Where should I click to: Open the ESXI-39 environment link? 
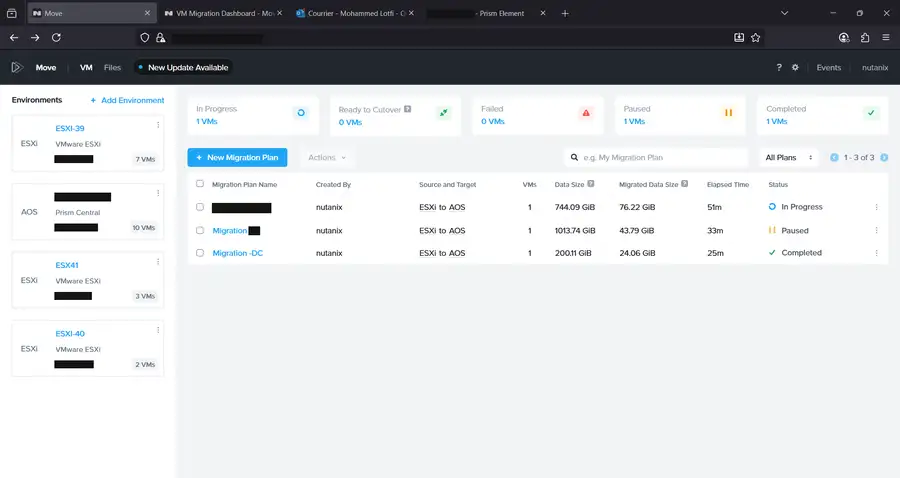click(x=70, y=128)
